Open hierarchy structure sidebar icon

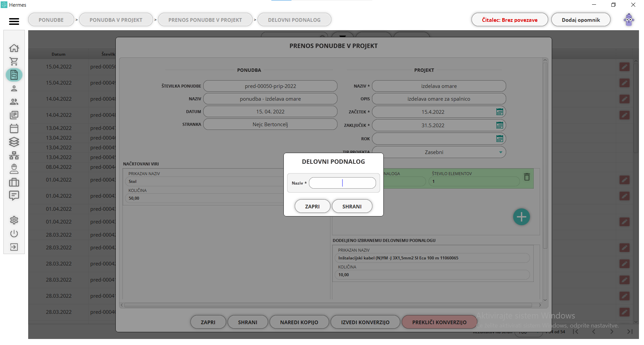(14, 155)
